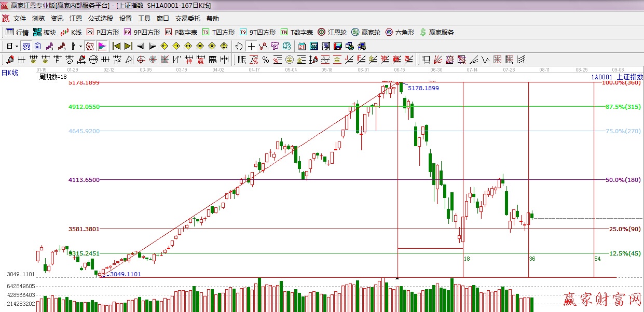Open the 公式选股 menu
Image resolution: width=644 pixels, height=312 pixels.
100,18
